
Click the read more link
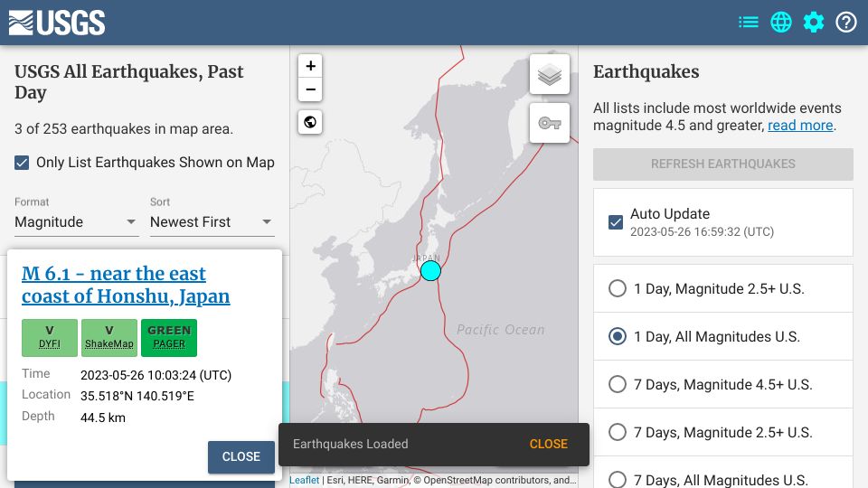tap(800, 126)
